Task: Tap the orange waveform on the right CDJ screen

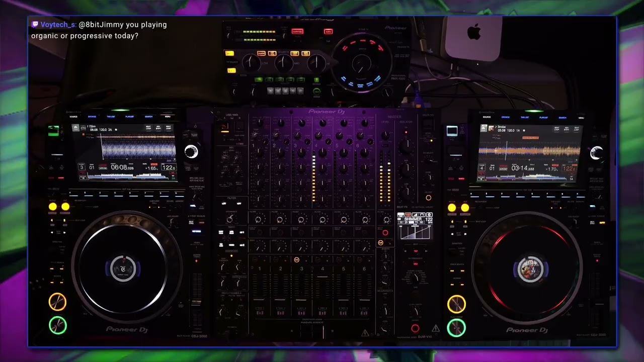Action: pos(529,150)
